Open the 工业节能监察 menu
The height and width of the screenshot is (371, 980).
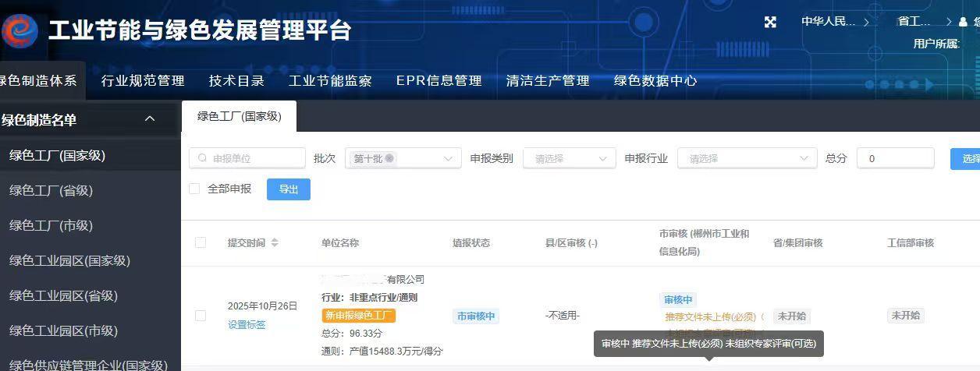330,80
